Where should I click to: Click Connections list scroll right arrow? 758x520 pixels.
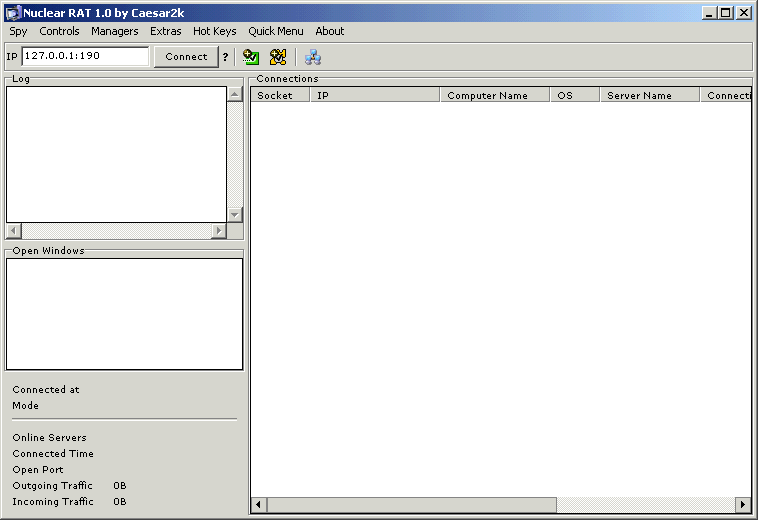pos(742,505)
